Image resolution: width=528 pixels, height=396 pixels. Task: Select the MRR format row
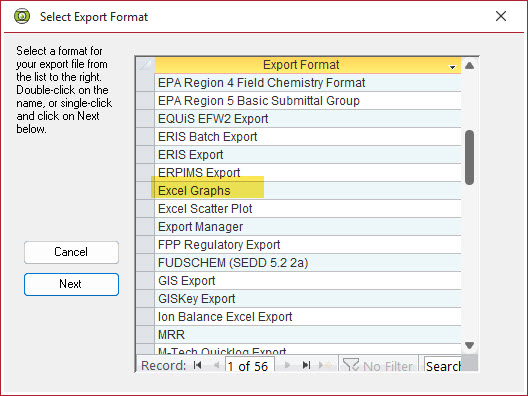pos(308,335)
